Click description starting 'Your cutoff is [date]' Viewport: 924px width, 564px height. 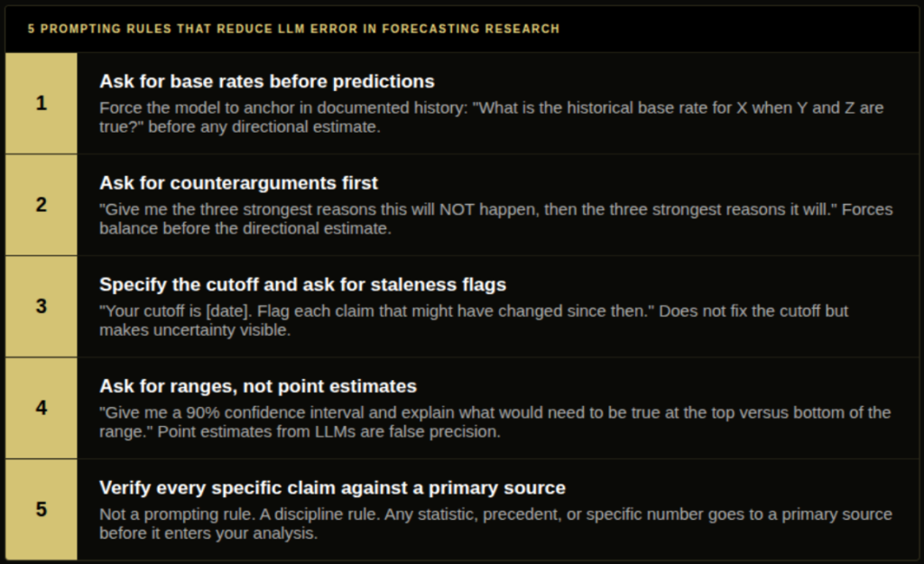tap(474, 320)
